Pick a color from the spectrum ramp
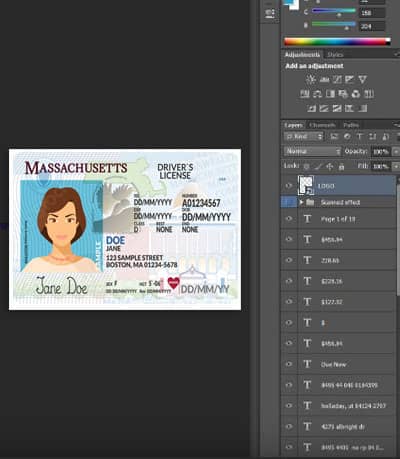 coord(337,41)
